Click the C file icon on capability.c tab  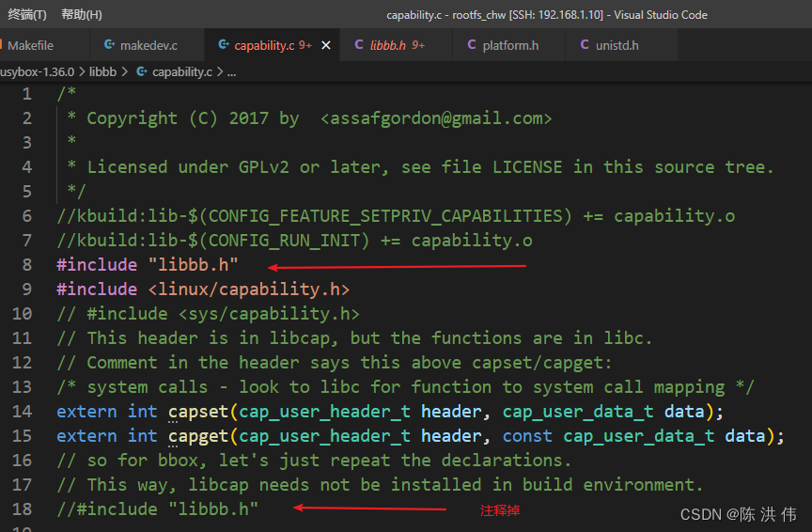pyautogui.click(x=223, y=45)
